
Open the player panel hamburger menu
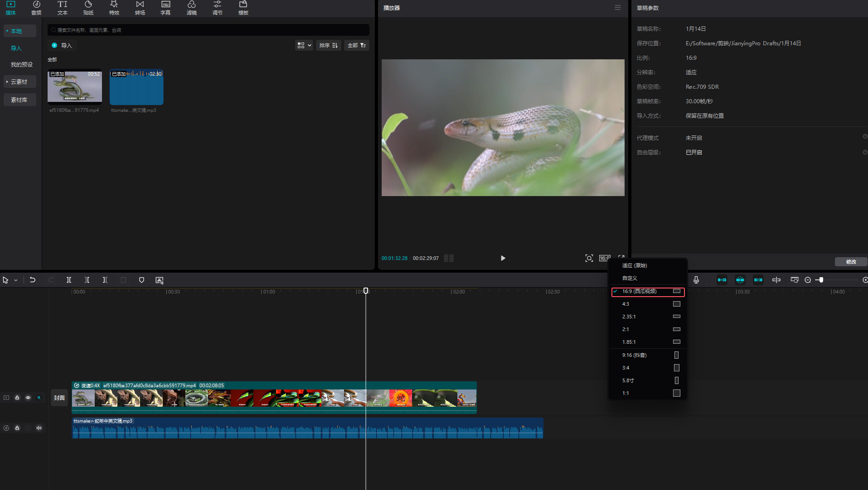click(x=618, y=8)
